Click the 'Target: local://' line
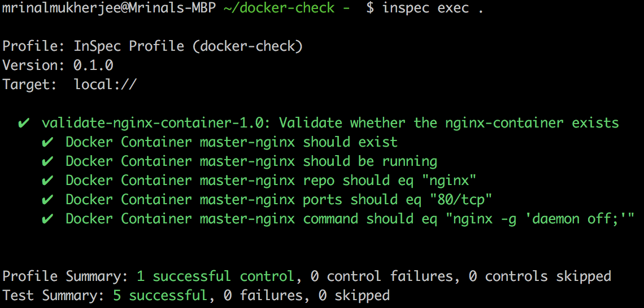Viewport: 644px width, 308px height. [x=69, y=85]
